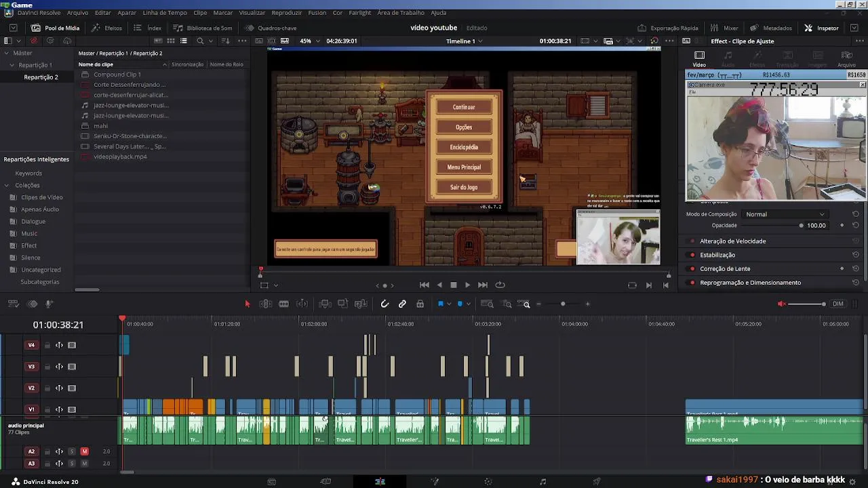Open the Arquivo menu
The image size is (868, 488).
77,13
